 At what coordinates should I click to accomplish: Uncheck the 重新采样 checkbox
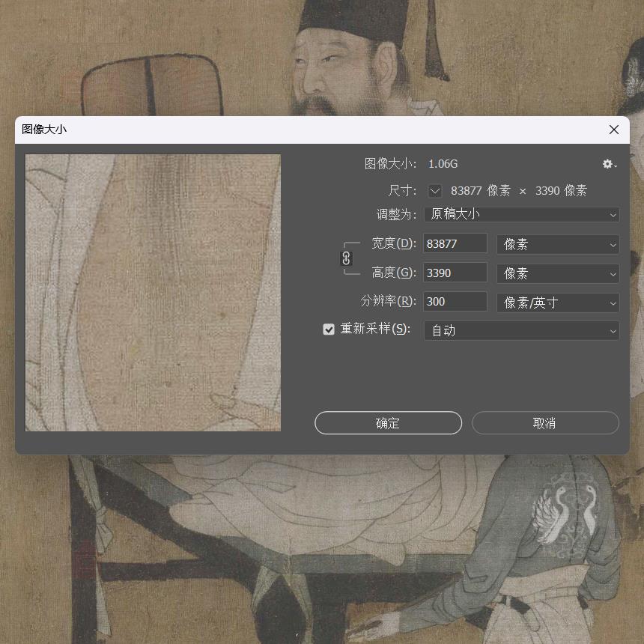[x=329, y=329]
